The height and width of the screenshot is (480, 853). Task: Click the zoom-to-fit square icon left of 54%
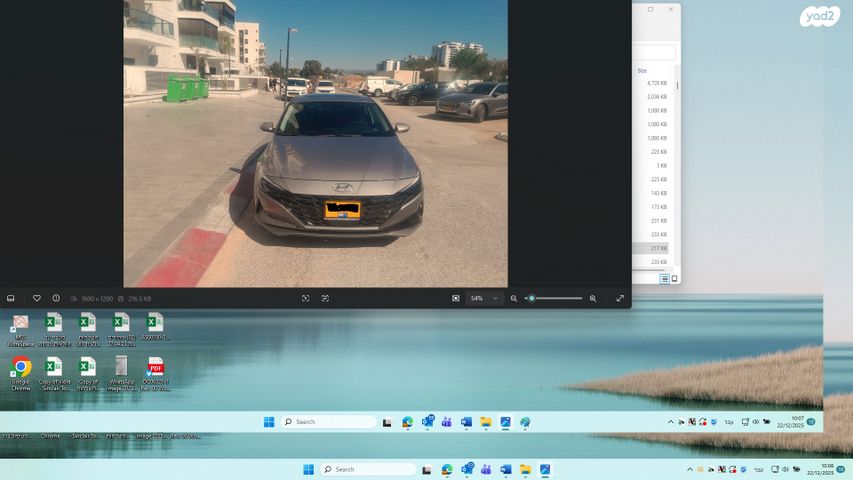456,298
